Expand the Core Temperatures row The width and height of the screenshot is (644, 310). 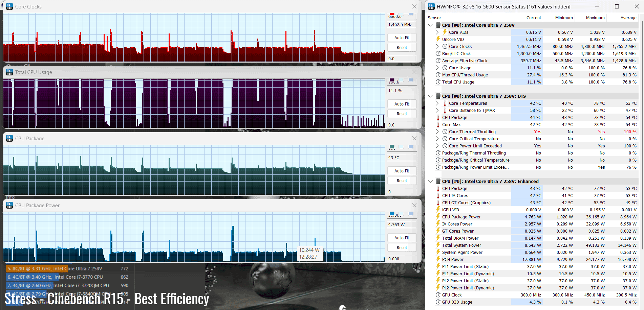tap(437, 103)
